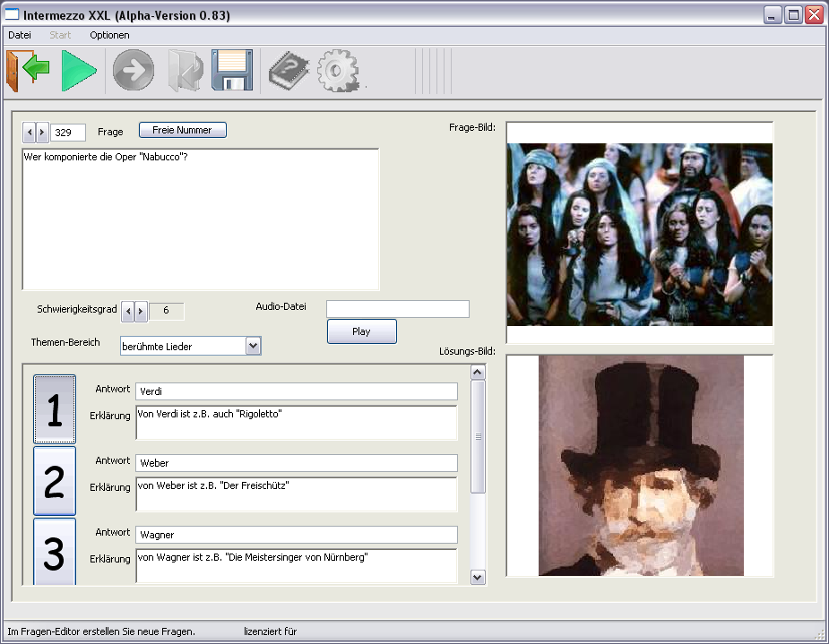Open the Datei menu

(20, 35)
